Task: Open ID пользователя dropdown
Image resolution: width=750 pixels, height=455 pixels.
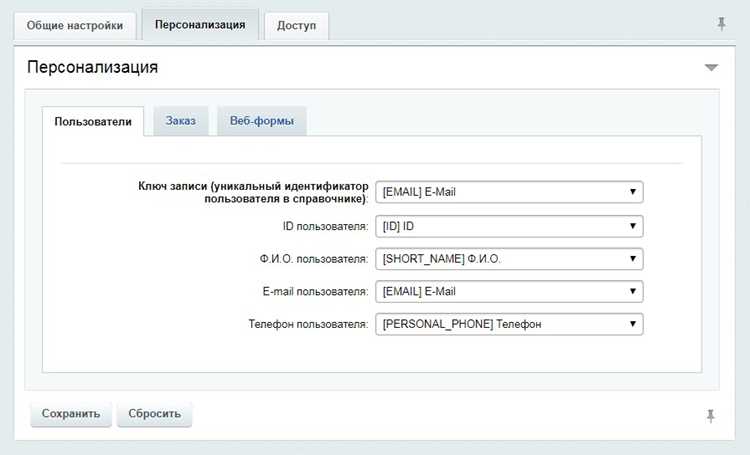Action: tap(509, 226)
